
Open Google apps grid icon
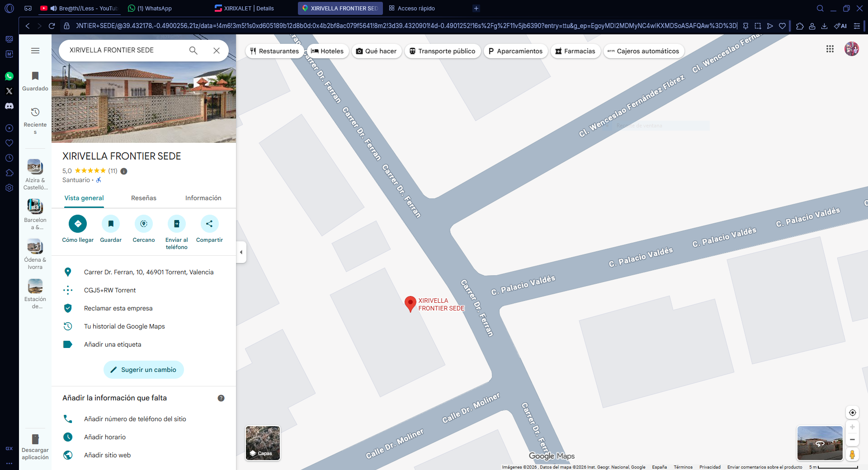click(830, 49)
